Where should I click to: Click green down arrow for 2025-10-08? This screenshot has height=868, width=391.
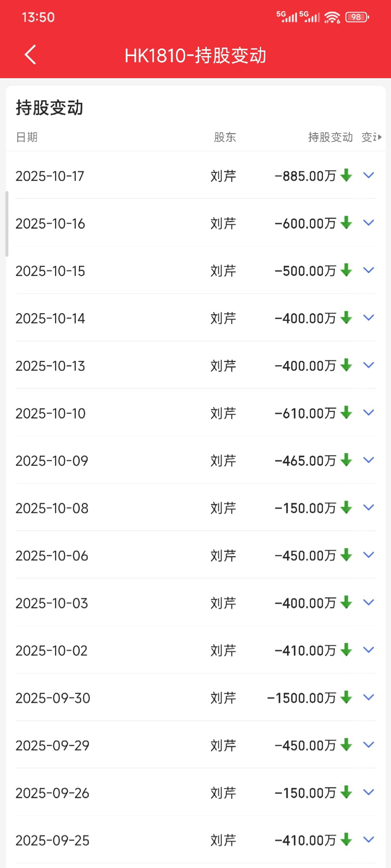tap(346, 507)
